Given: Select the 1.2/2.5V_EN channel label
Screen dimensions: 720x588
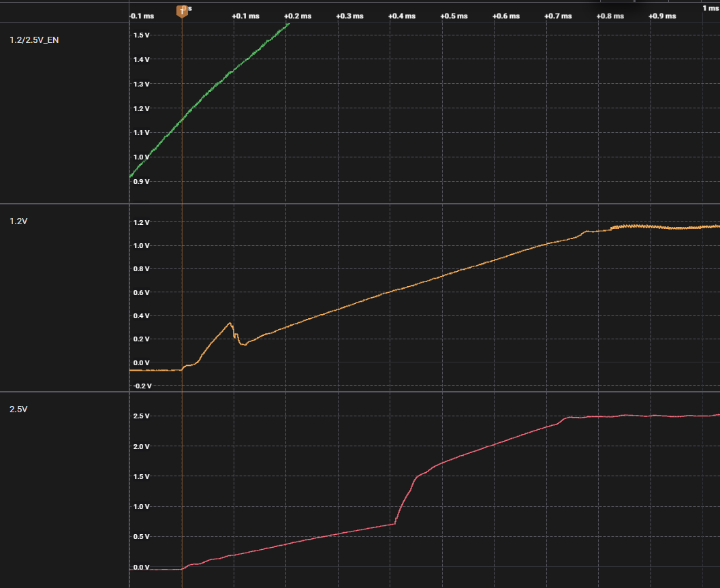Looking at the screenshot, I should [34, 40].
